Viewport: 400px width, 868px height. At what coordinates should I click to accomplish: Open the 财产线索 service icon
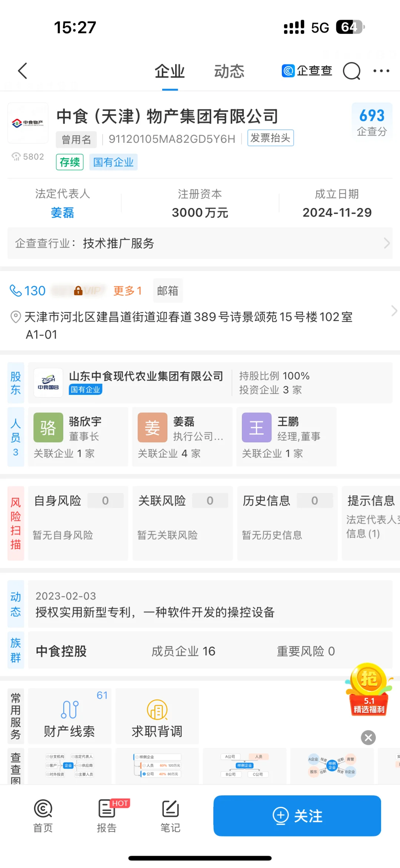coord(70,716)
